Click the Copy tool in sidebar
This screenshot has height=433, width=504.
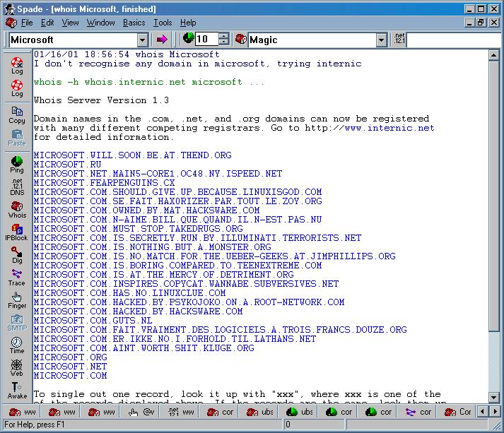pos(17,115)
